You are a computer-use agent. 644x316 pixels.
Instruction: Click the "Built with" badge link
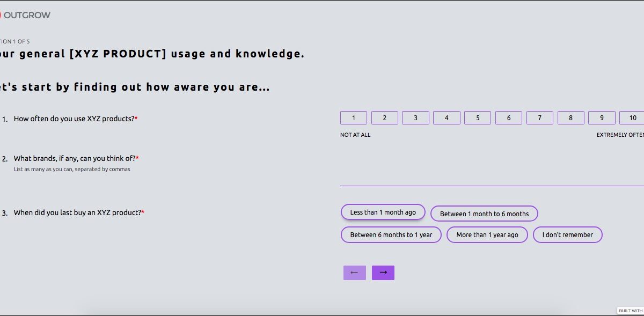pos(630,311)
